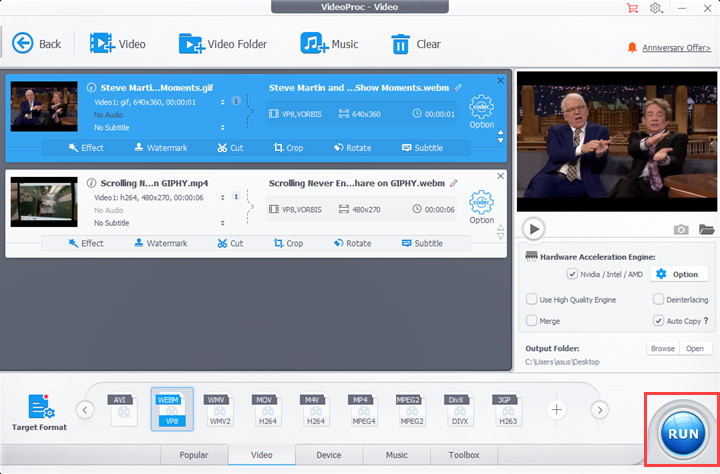Go back using the Back arrow button

36,44
